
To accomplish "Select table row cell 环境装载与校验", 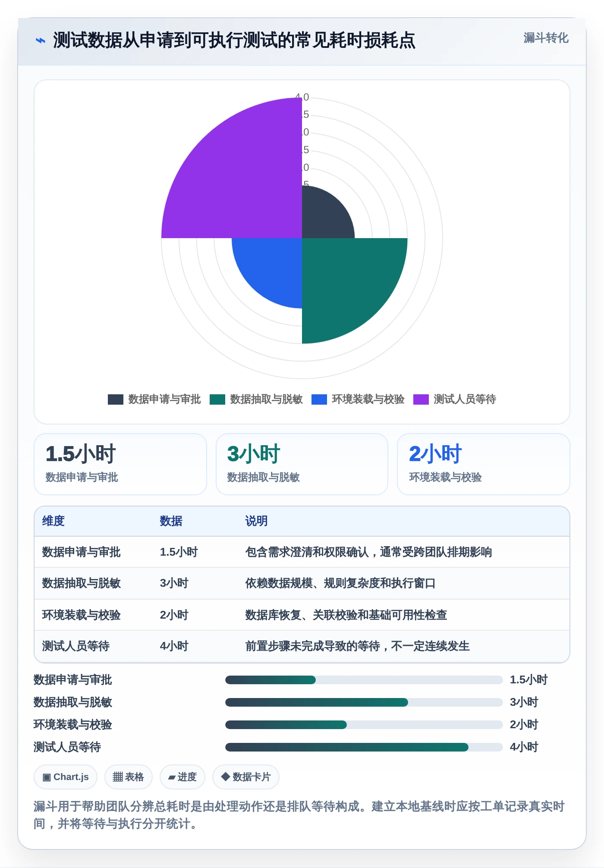I will click(82, 615).
